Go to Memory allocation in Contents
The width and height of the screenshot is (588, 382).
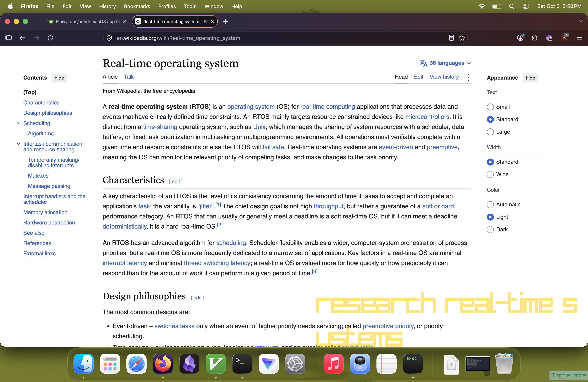click(45, 212)
